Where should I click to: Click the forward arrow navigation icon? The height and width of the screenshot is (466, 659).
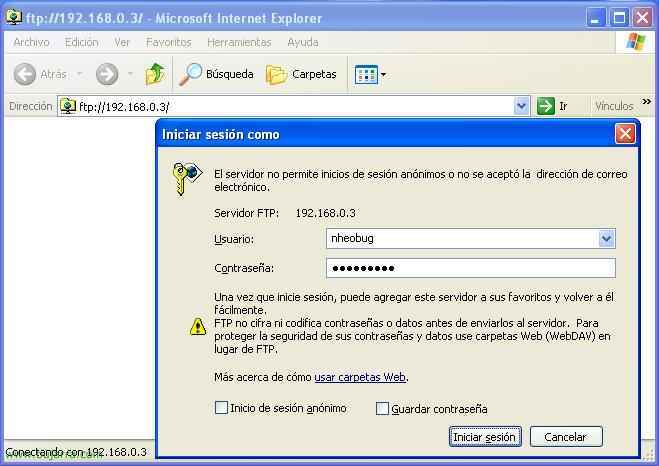[107, 74]
